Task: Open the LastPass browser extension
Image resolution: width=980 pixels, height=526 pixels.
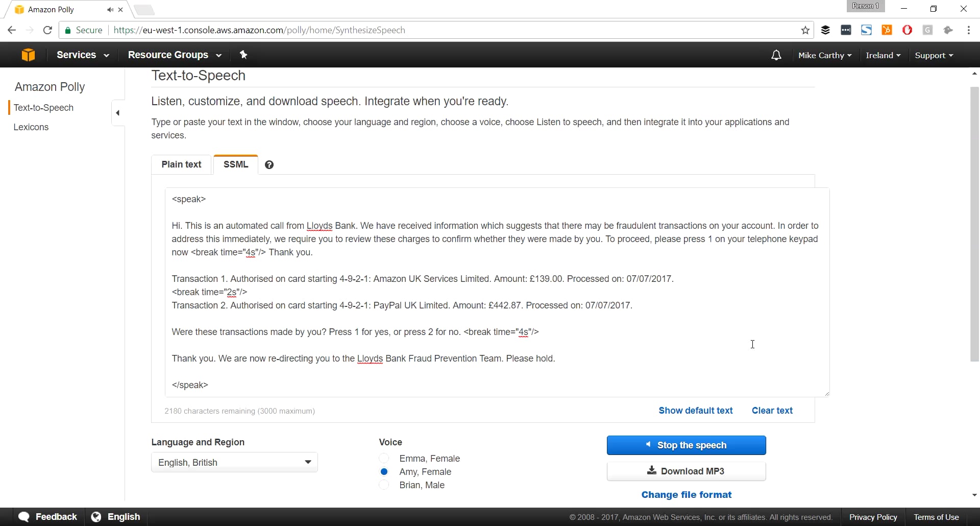Action: pos(846,30)
